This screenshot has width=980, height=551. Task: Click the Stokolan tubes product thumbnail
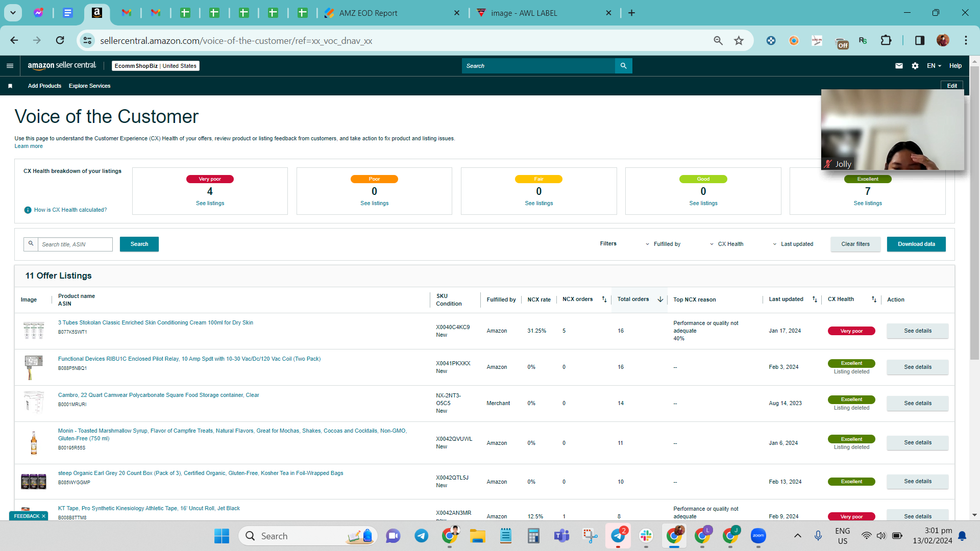click(x=34, y=331)
